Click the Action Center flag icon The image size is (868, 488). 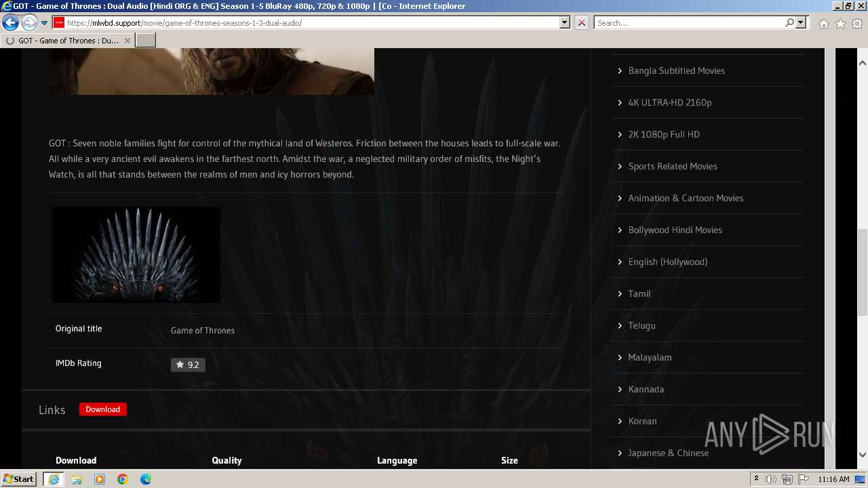(804, 479)
